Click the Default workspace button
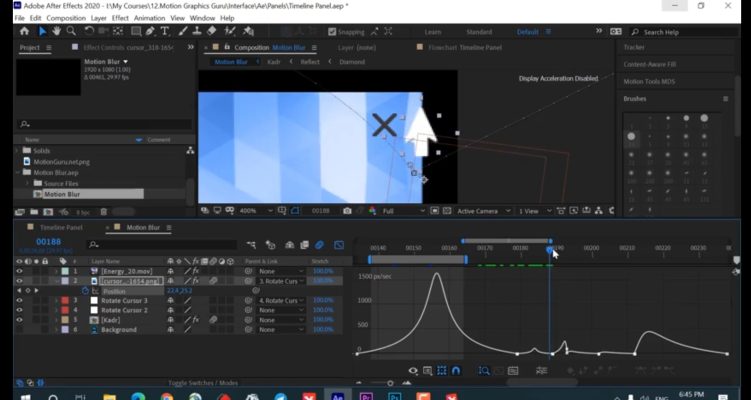 coord(527,32)
